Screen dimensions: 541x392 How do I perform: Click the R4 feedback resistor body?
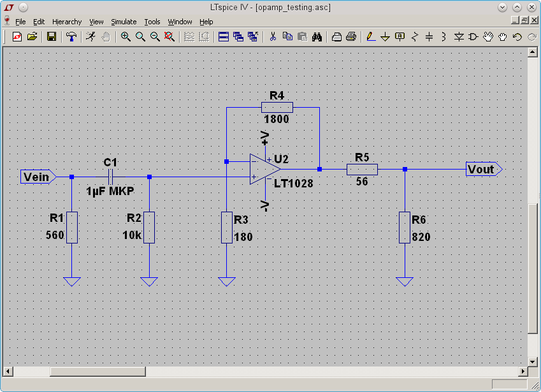pyautogui.click(x=277, y=107)
